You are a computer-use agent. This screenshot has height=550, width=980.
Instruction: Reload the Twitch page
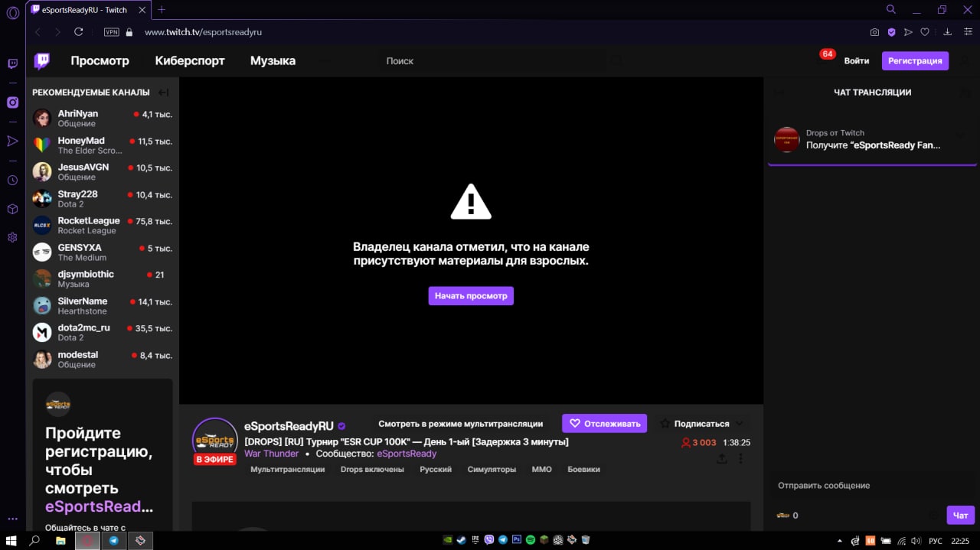[x=78, y=32]
